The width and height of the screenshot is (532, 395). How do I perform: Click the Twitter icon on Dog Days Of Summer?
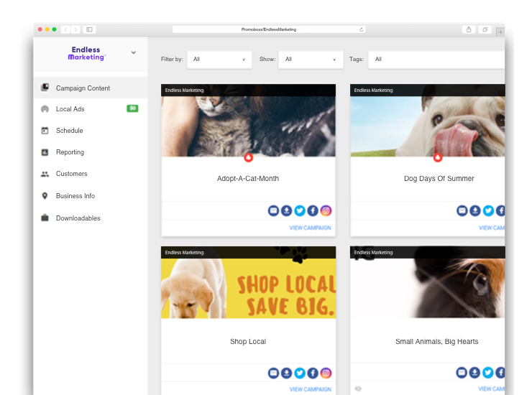tap(488, 210)
